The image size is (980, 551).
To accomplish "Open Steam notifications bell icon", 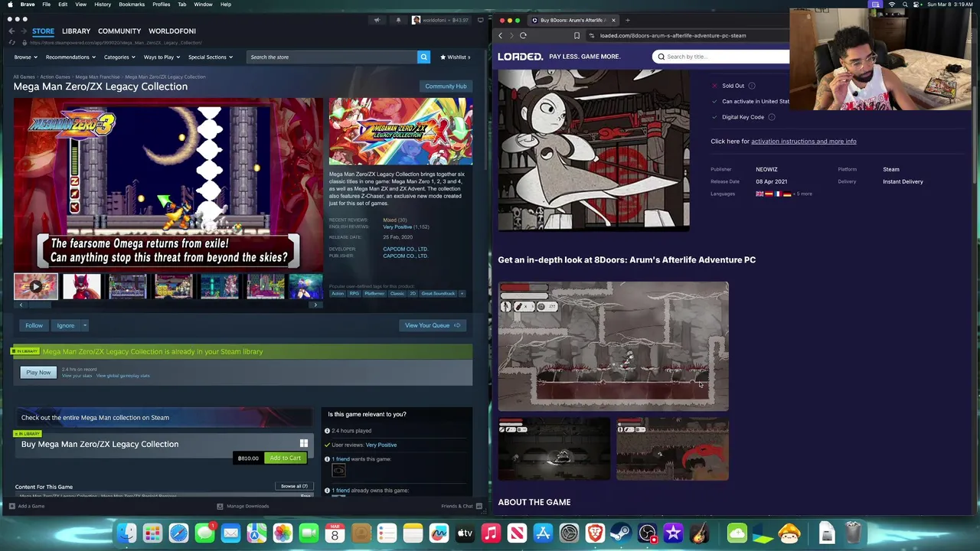I will (398, 20).
